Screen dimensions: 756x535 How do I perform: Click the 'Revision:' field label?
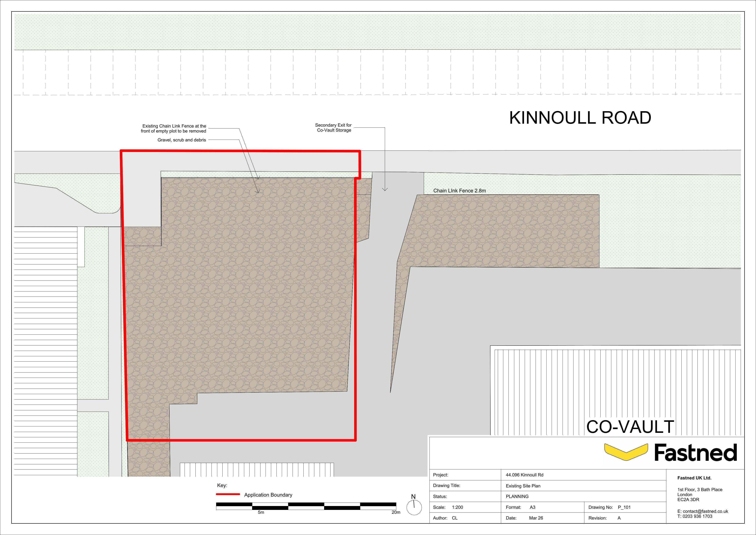click(597, 518)
